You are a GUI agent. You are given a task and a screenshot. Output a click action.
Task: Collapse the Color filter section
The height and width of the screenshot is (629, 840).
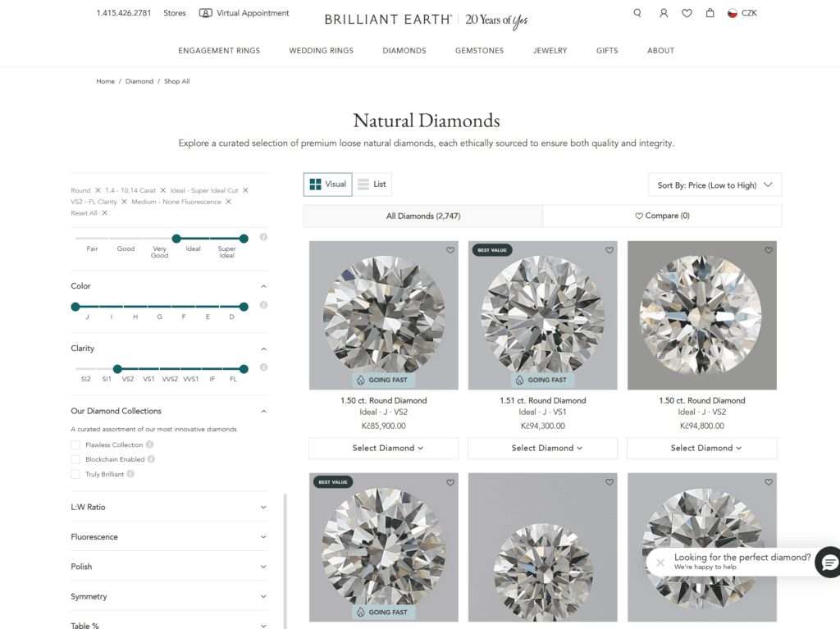coord(263,286)
